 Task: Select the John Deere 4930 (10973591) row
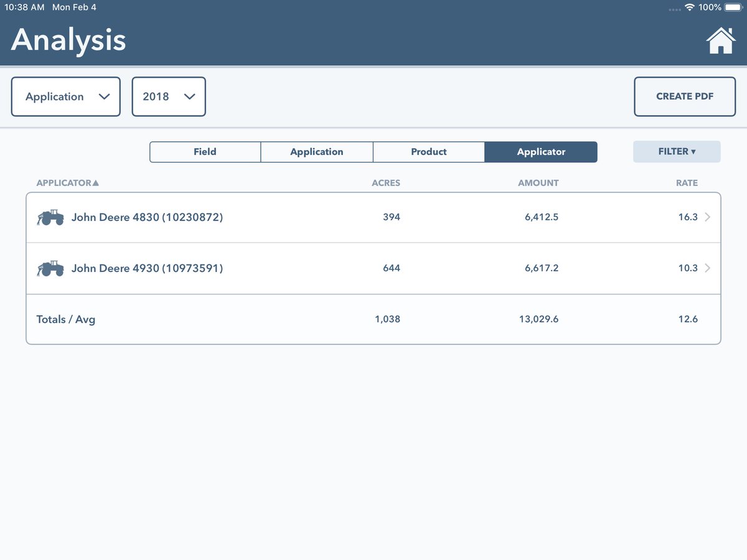pos(374,268)
